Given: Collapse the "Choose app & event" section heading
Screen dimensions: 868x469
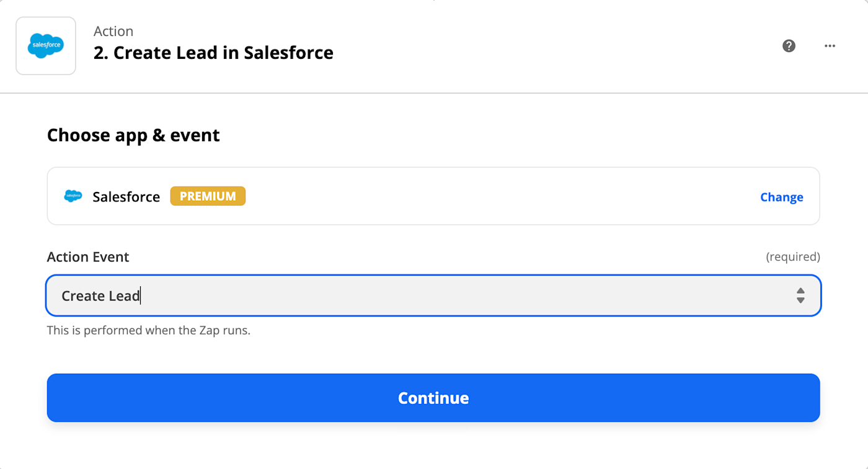Looking at the screenshot, I should pos(133,135).
